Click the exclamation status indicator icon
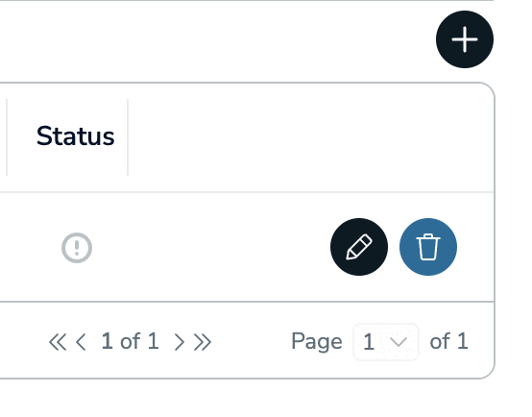Image resolution: width=532 pixels, height=417 pixels. (77, 248)
